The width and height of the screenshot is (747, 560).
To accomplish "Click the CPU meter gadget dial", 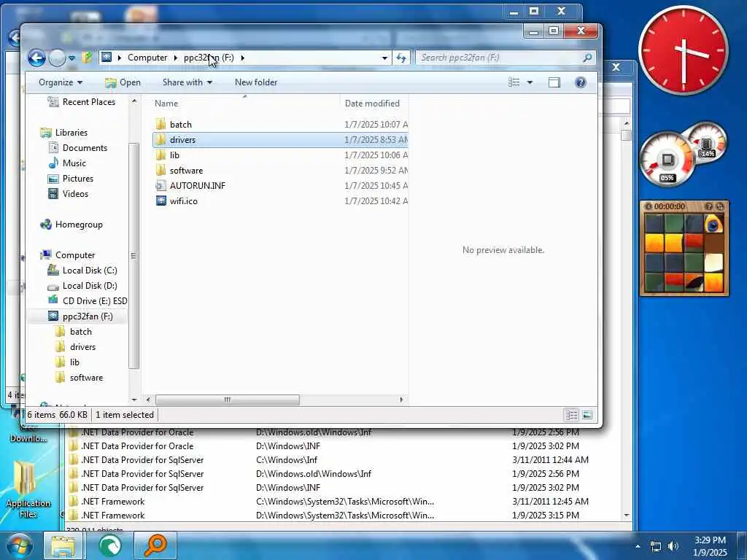I will (x=667, y=160).
